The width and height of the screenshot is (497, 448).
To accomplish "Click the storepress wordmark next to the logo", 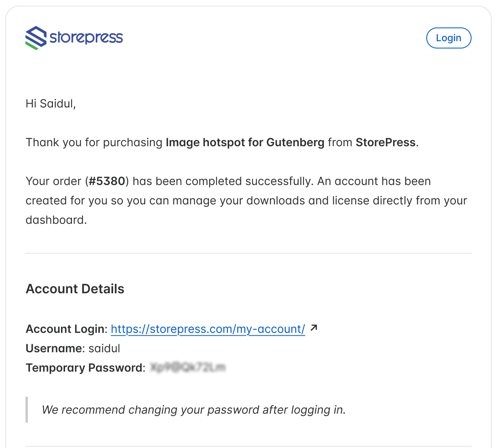I will [86, 37].
